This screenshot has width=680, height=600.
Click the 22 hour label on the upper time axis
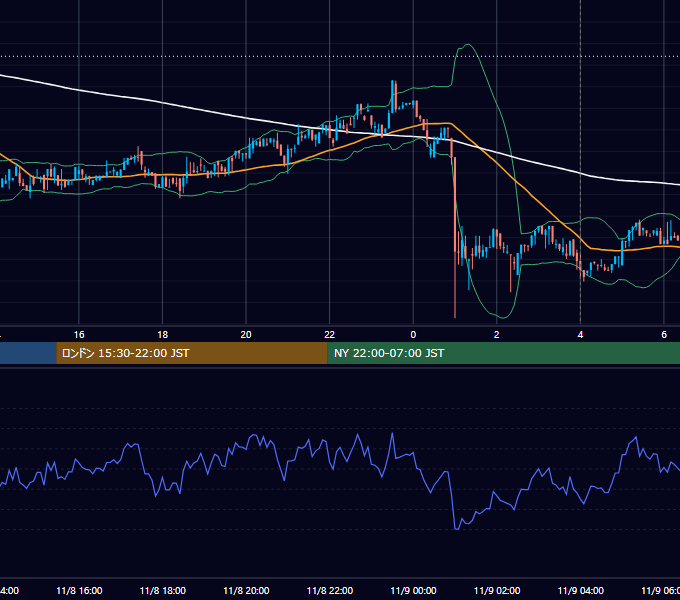[x=330, y=335]
